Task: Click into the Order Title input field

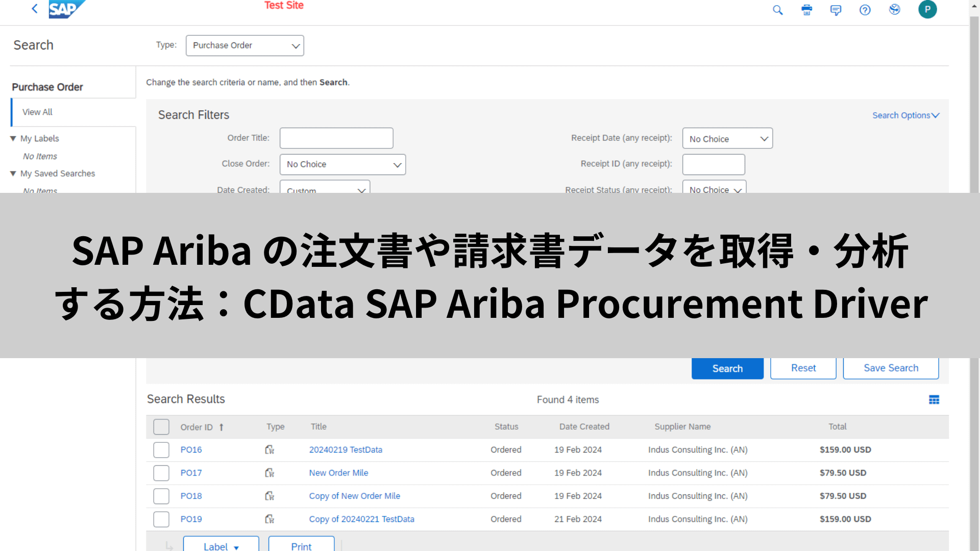Action: [x=336, y=138]
